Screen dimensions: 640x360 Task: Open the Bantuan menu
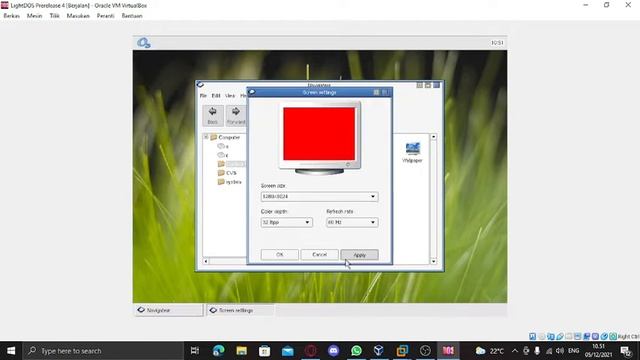[x=132, y=16]
